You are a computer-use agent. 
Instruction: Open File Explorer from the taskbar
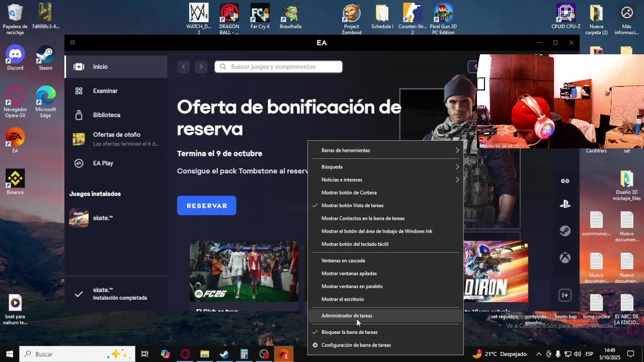tap(205, 354)
